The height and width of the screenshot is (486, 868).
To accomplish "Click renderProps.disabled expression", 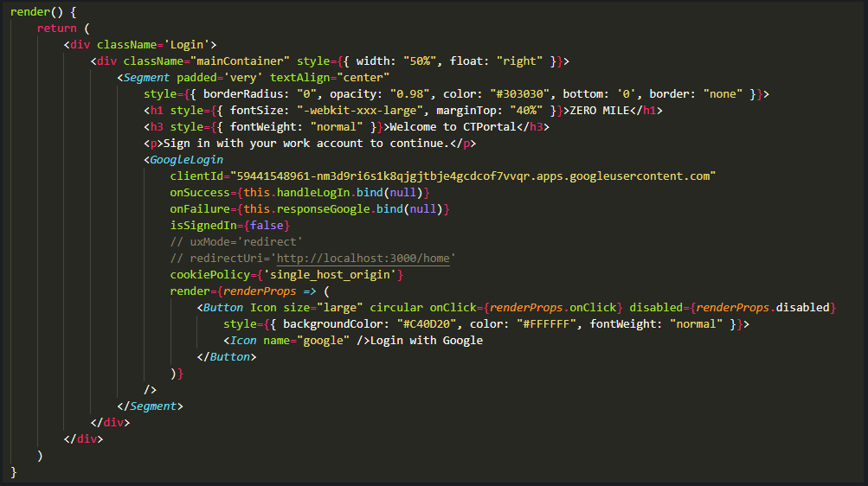I will pyautogui.click(x=762, y=307).
